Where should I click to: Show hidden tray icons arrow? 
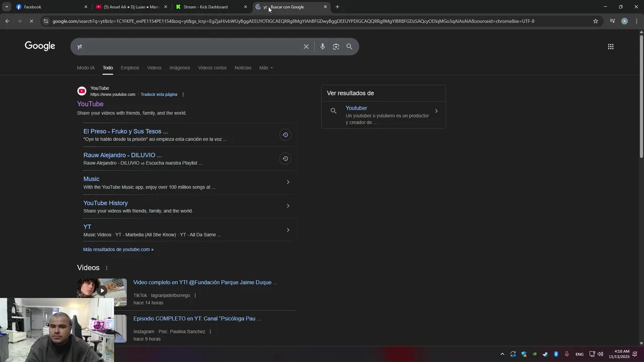(x=502, y=354)
